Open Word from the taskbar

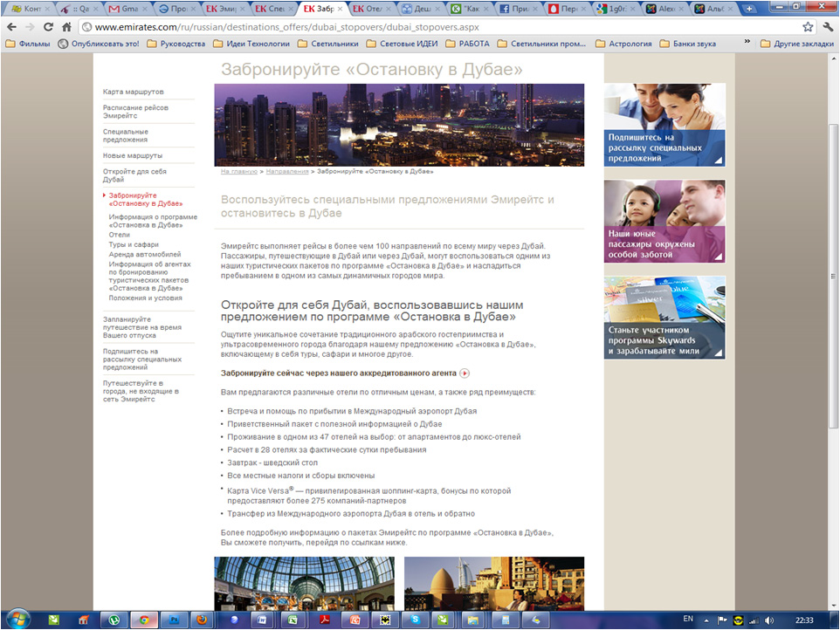[x=263, y=620]
